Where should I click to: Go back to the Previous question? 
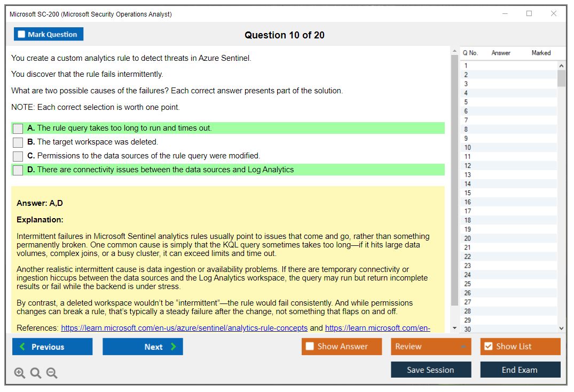point(52,347)
